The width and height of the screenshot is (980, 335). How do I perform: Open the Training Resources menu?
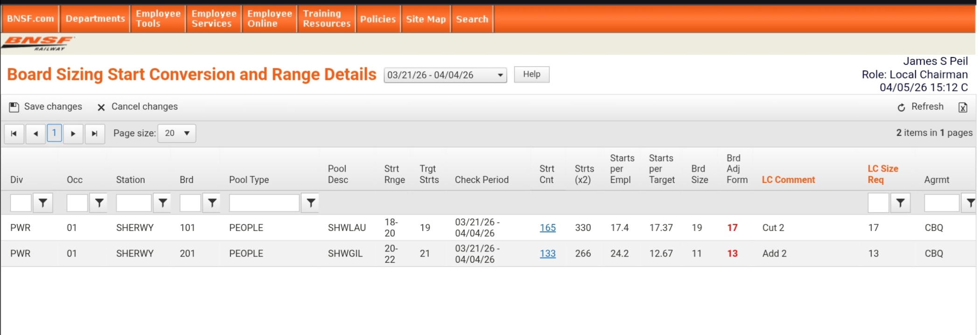pyautogui.click(x=326, y=19)
